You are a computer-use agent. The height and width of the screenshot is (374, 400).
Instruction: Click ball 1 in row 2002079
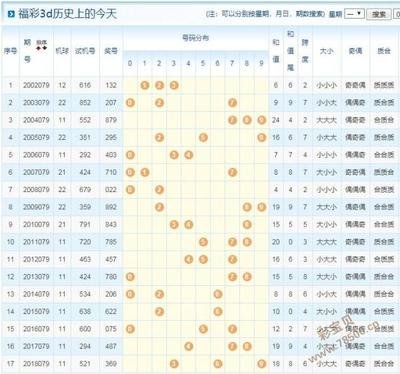coord(145,85)
